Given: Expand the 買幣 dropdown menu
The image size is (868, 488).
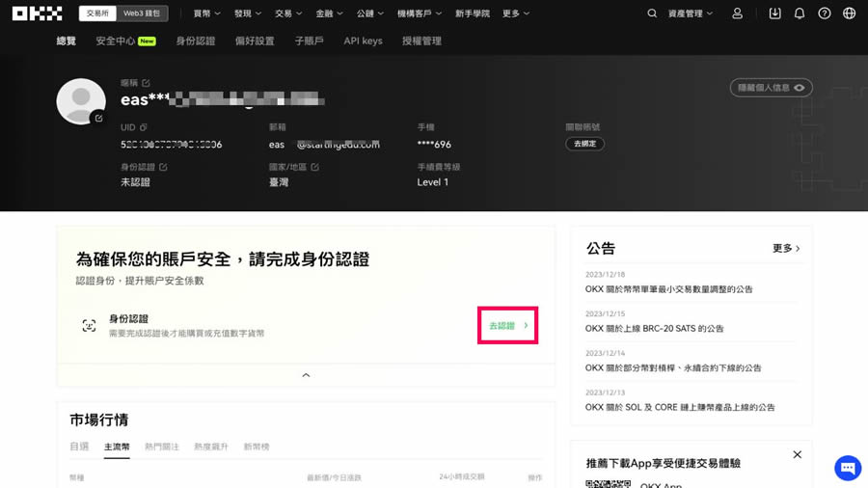Looking at the screenshot, I should 206,14.
